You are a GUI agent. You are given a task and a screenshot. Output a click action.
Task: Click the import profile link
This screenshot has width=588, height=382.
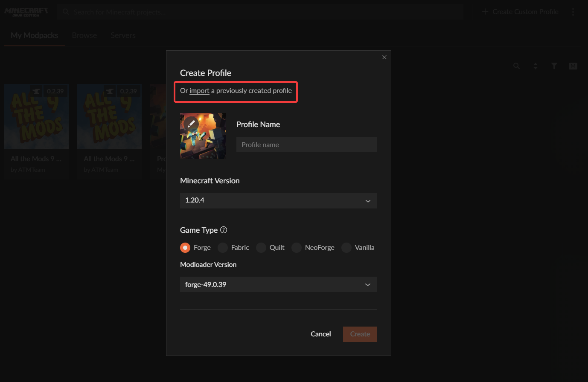pos(199,91)
